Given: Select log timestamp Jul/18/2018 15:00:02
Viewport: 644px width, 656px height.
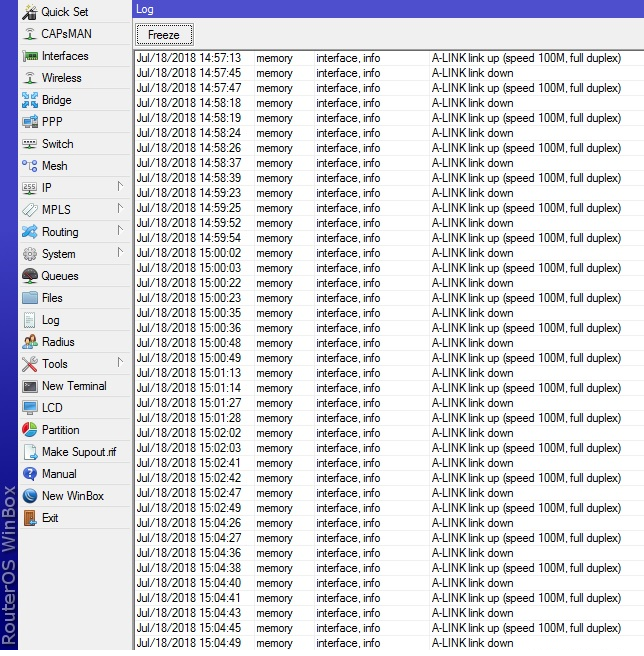Looking at the screenshot, I should click(189, 253).
